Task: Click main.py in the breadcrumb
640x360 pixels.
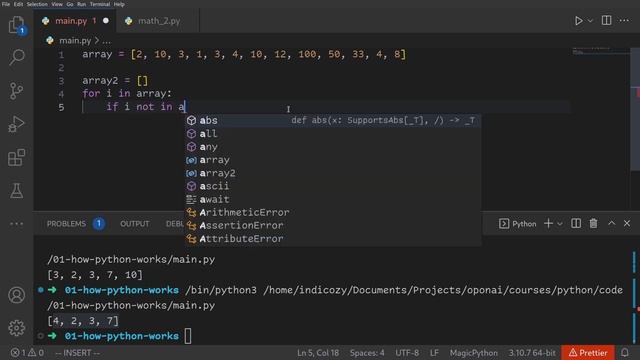Action: point(75,40)
